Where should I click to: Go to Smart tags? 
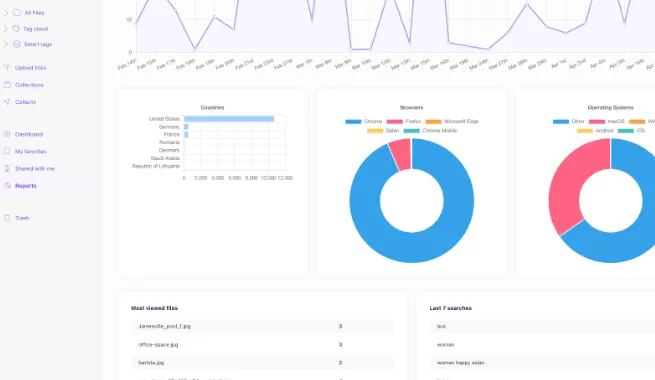coord(38,44)
